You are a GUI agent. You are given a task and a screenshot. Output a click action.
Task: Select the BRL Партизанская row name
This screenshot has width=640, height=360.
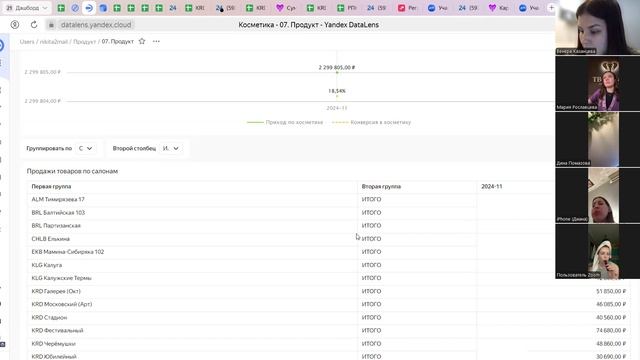(x=56, y=226)
